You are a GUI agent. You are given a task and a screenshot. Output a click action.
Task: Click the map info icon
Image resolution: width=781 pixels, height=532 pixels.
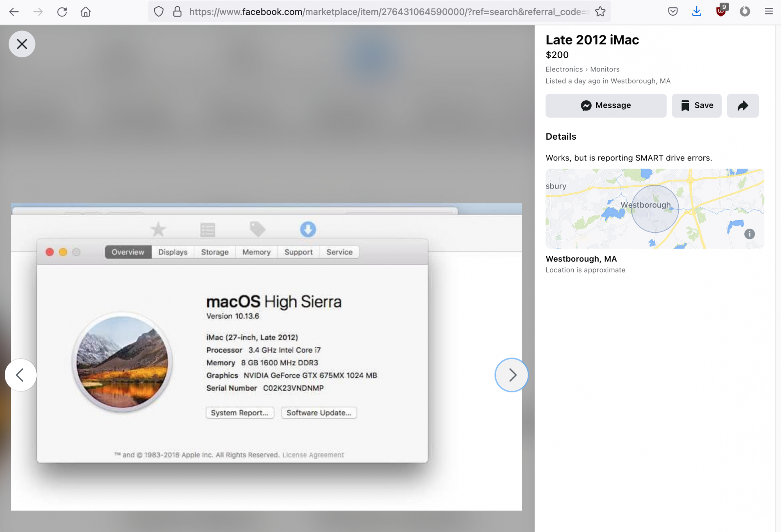[x=749, y=234]
